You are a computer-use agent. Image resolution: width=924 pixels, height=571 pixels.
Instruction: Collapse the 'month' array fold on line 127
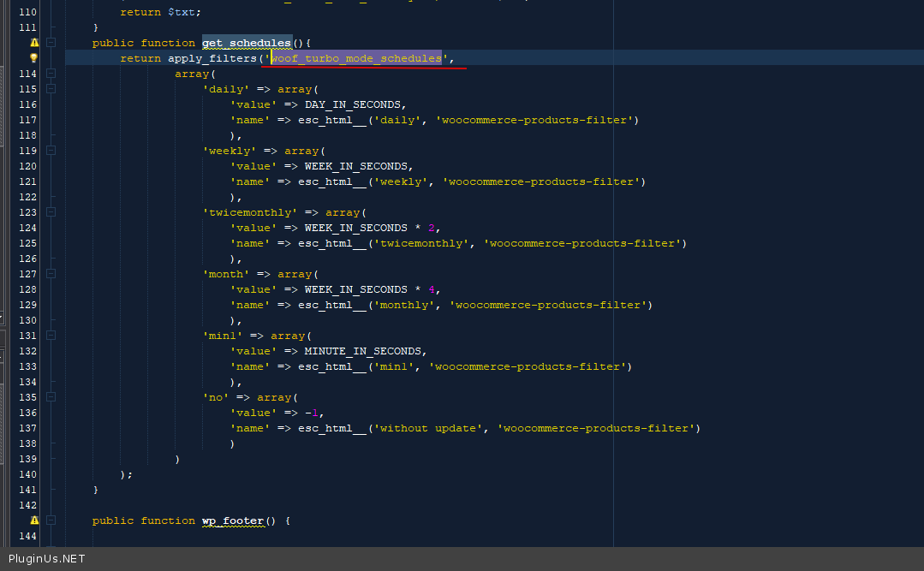coord(51,273)
